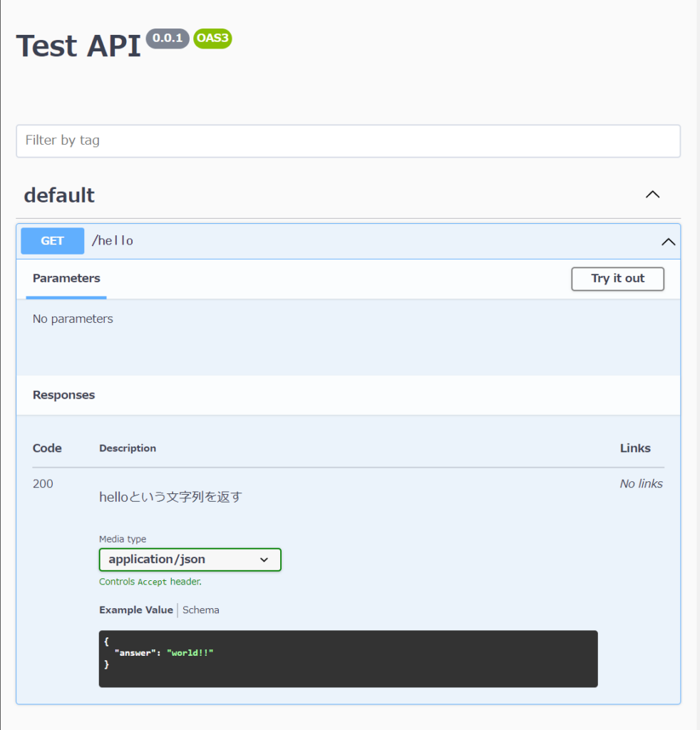This screenshot has height=730, width=700.
Task: Click the hello response description text
Action: click(174, 497)
